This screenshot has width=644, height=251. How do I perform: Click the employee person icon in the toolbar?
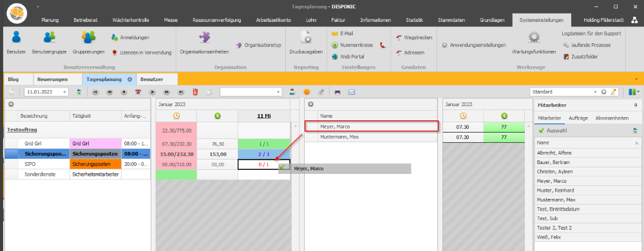[x=292, y=92]
